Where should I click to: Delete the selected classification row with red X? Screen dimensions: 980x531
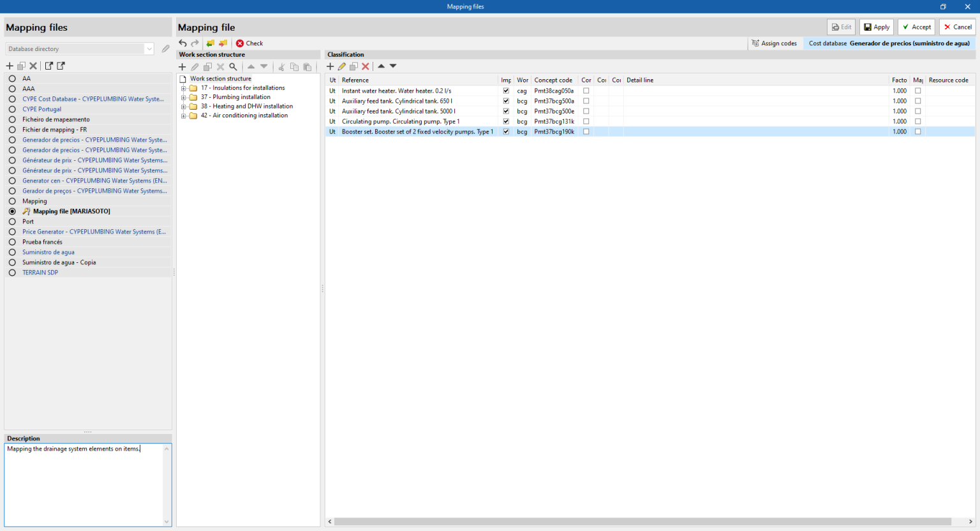366,66
